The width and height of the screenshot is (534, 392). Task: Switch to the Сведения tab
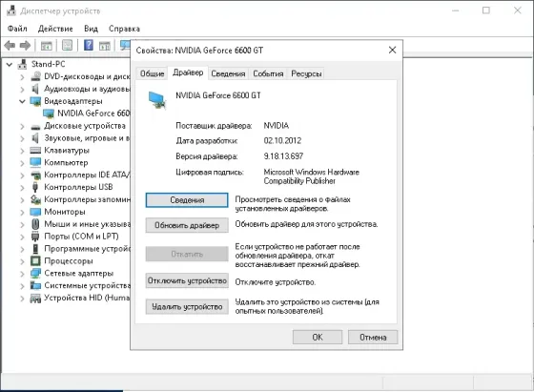pyautogui.click(x=228, y=73)
